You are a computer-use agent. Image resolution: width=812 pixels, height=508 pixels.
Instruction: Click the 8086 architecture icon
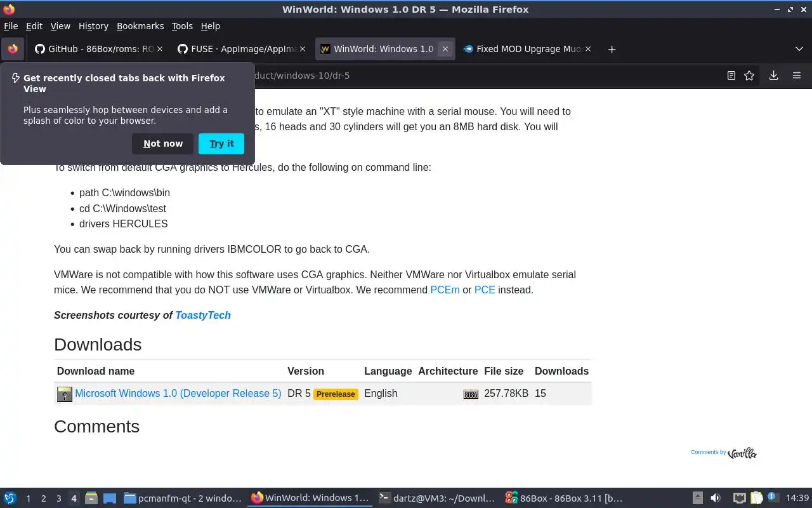click(x=471, y=394)
